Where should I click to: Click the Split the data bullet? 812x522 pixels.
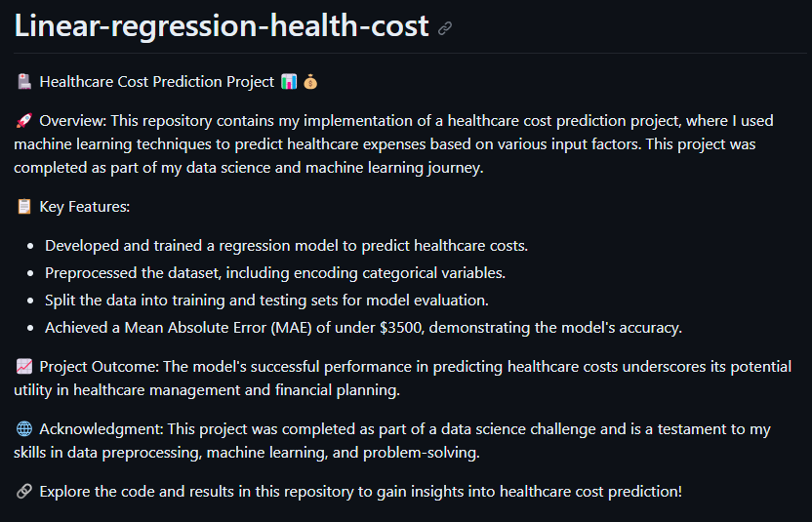coord(266,300)
